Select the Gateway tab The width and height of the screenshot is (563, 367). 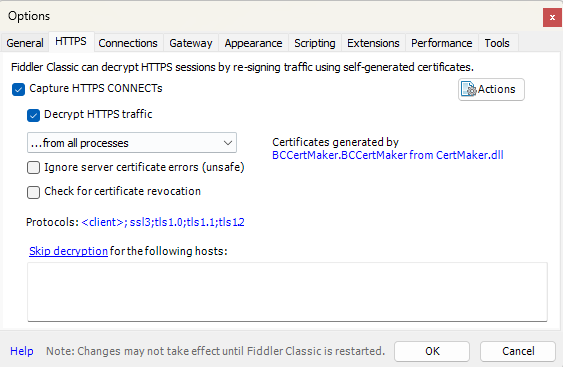tap(191, 43)
